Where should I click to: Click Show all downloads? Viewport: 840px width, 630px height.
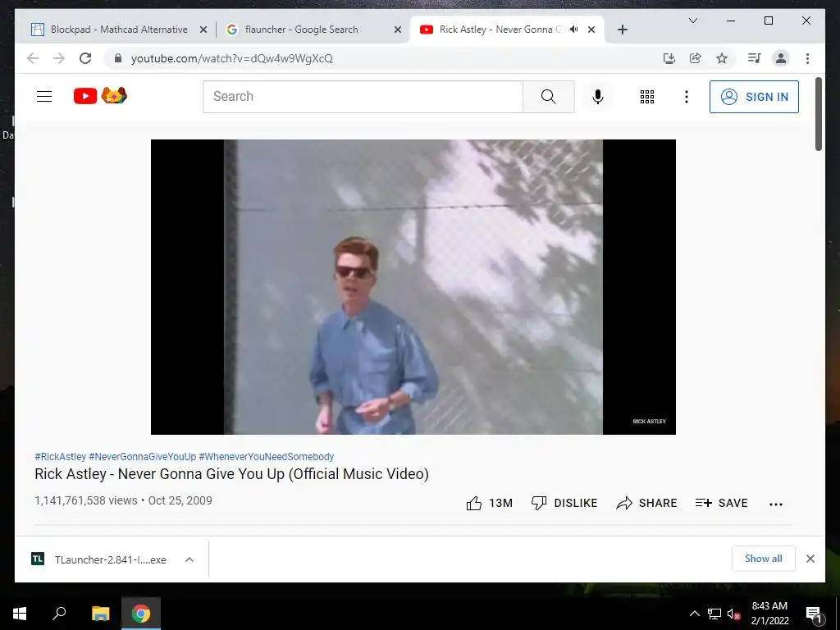[x=764, y=559]
